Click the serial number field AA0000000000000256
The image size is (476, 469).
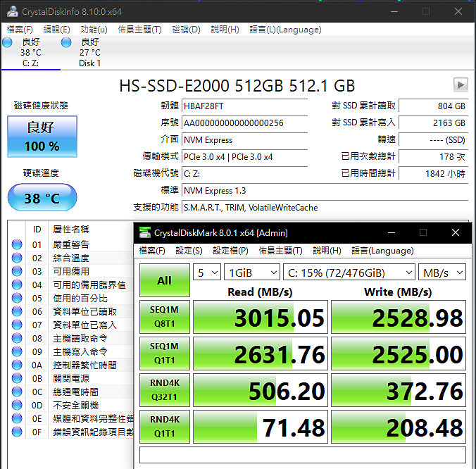pos(244,123)
